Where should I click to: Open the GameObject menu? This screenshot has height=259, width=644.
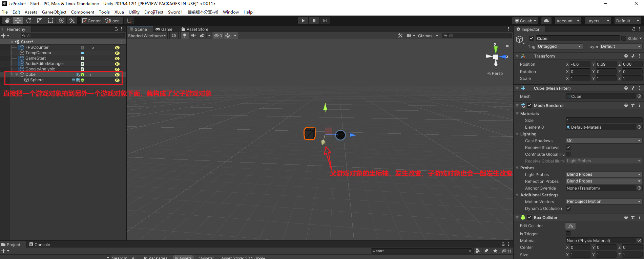[x=54, y=12]
